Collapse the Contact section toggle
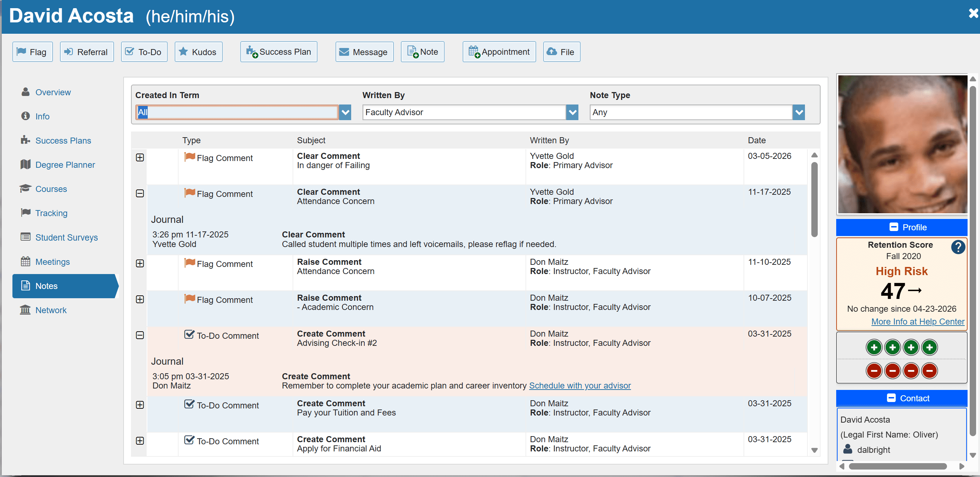 tap(891, 398)
